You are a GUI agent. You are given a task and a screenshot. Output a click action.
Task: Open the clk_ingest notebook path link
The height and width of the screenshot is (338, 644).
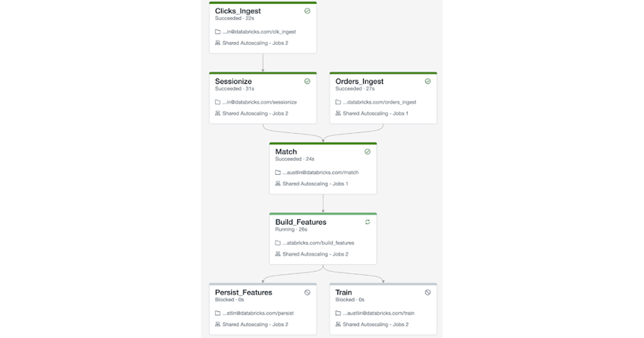pos(259,32)
